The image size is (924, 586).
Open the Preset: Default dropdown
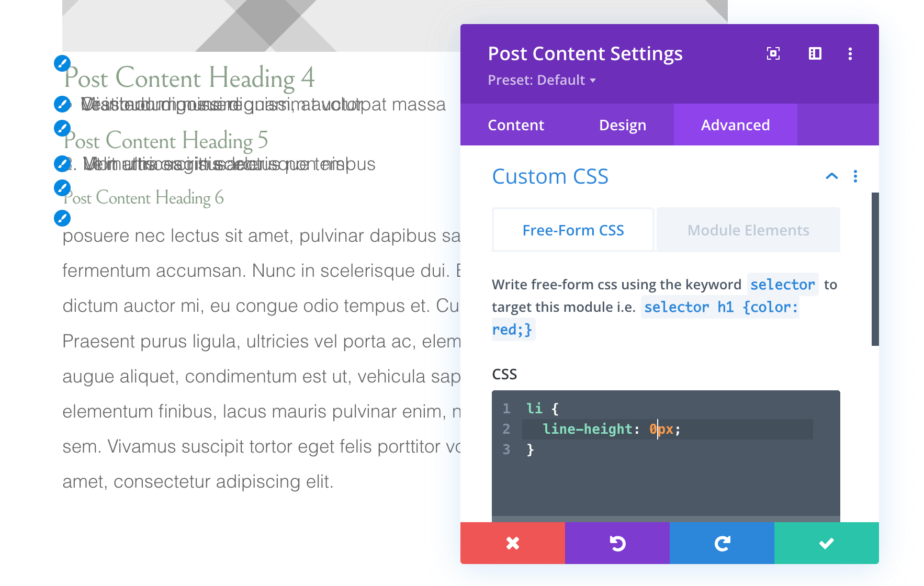point(542,80)
